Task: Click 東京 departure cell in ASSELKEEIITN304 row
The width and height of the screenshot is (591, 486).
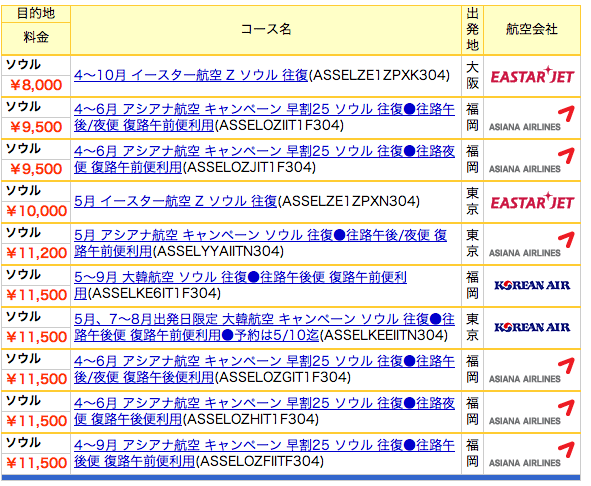Action: point(472,327)
